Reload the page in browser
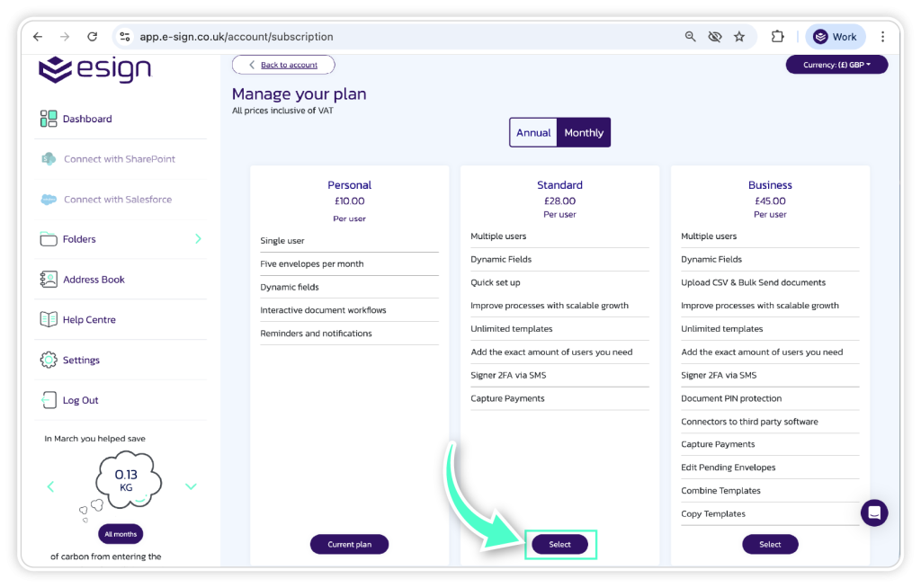921x588 pixels. (92, 37)
